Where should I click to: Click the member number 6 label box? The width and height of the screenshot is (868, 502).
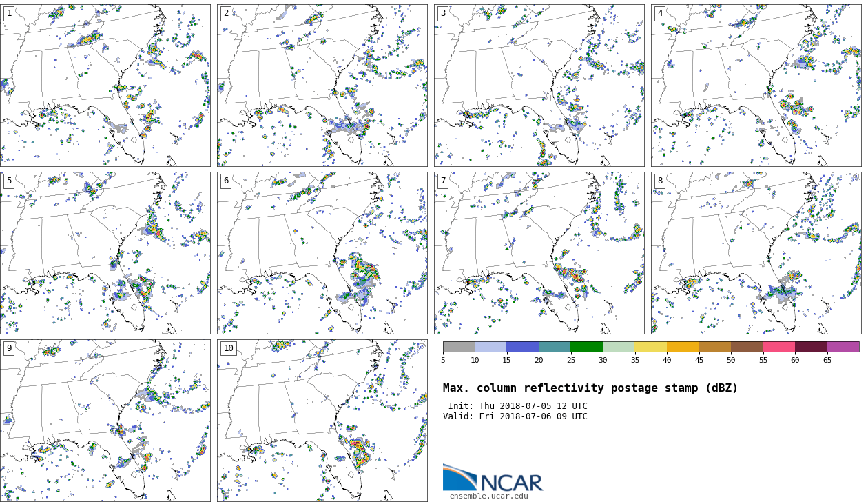[226, 181]
